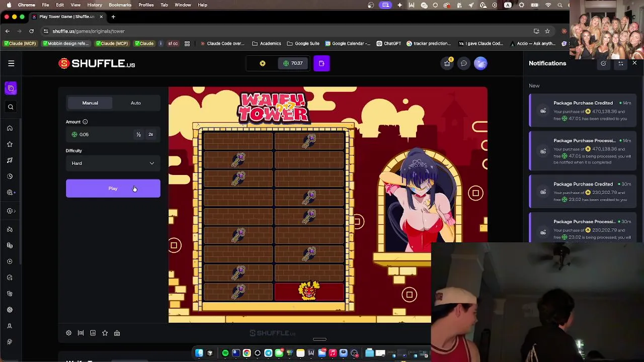
Task: Select the 70.37 balance display
Action: (x=293, y=63)
